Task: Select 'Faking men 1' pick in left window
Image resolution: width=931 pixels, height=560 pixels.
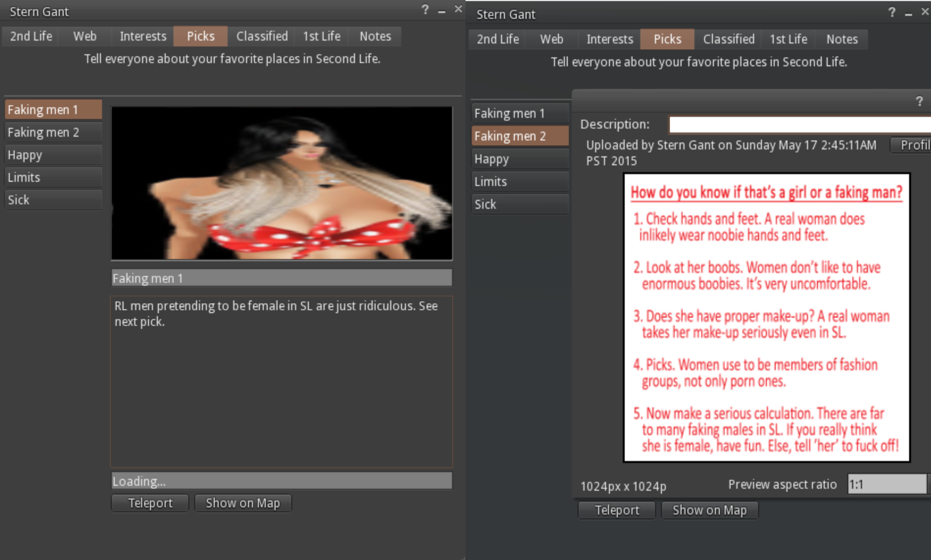Action: coord(53,110)
